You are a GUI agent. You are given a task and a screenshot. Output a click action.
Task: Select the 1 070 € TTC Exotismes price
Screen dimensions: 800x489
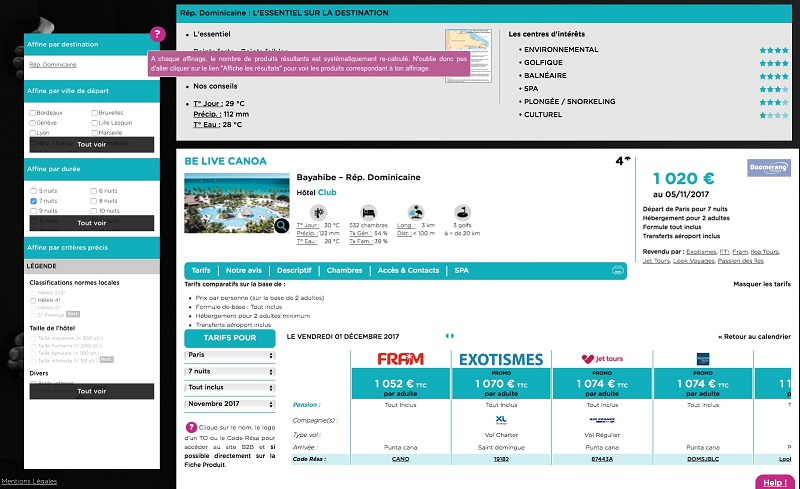coord(501,384)
